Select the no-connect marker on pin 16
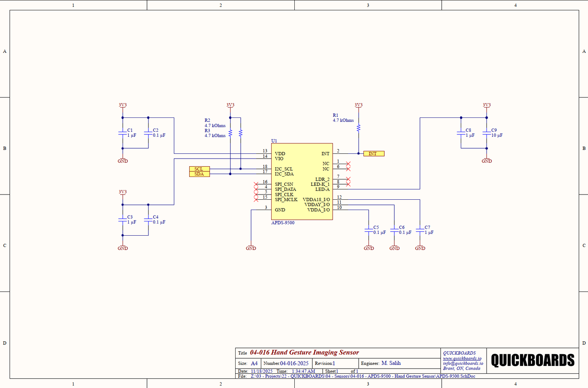The width and height of the screenshot is (588, 388). tap(256, 184)
